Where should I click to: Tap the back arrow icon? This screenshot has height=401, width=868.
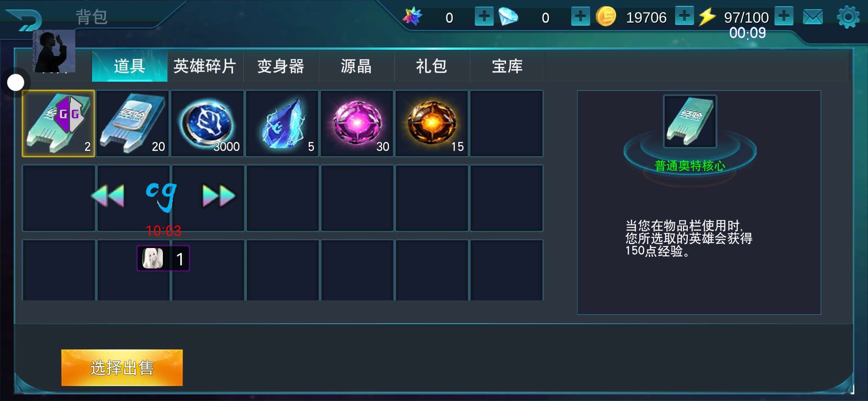click(x=24, y=20)
